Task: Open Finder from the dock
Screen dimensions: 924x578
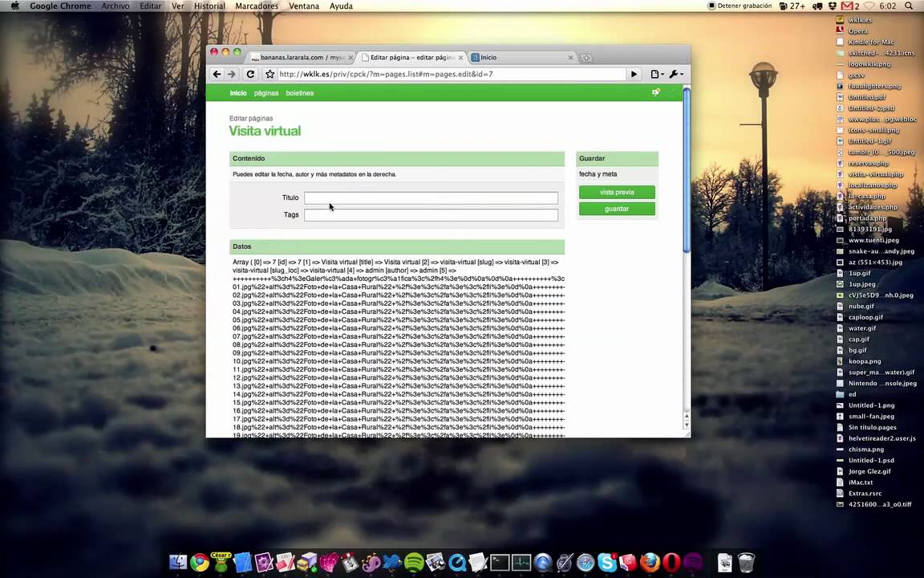Action: point(178,562)
